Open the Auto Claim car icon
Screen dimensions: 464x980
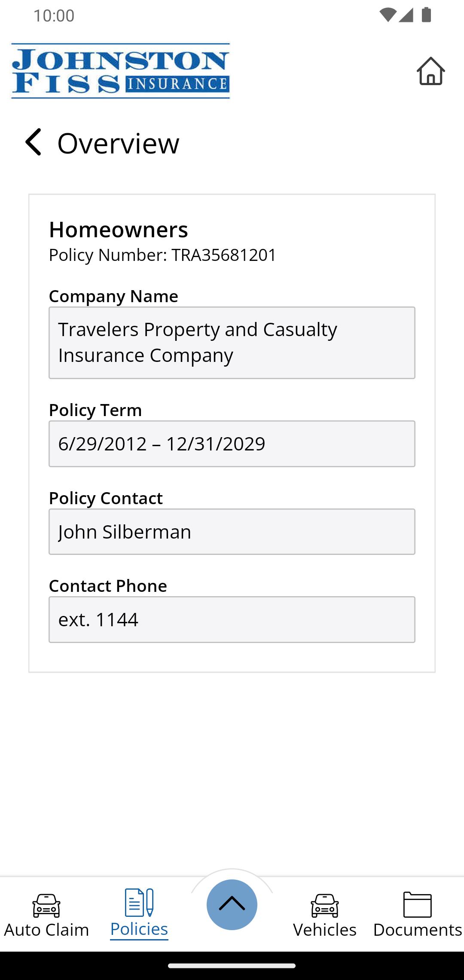point(46,905)
